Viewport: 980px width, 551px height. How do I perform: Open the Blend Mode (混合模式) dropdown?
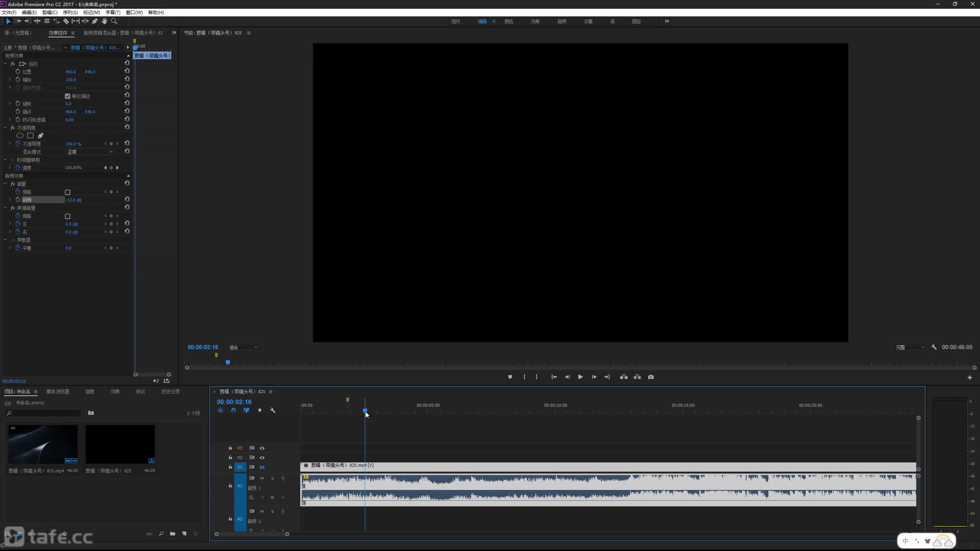pyautogui.click(x=90, y=152)
